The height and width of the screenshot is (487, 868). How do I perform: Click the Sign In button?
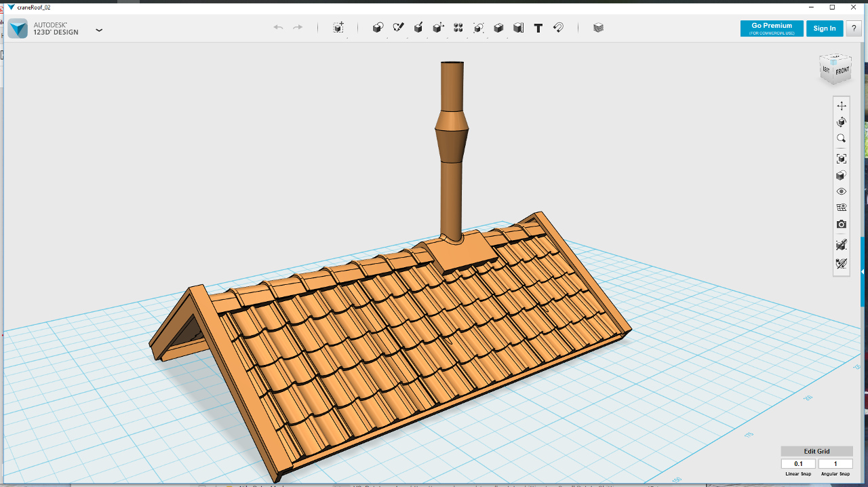tap(825, 28)
